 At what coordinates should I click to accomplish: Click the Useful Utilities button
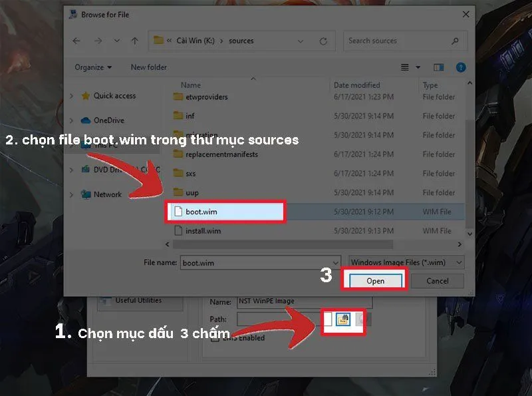click(x=138, y=300)
